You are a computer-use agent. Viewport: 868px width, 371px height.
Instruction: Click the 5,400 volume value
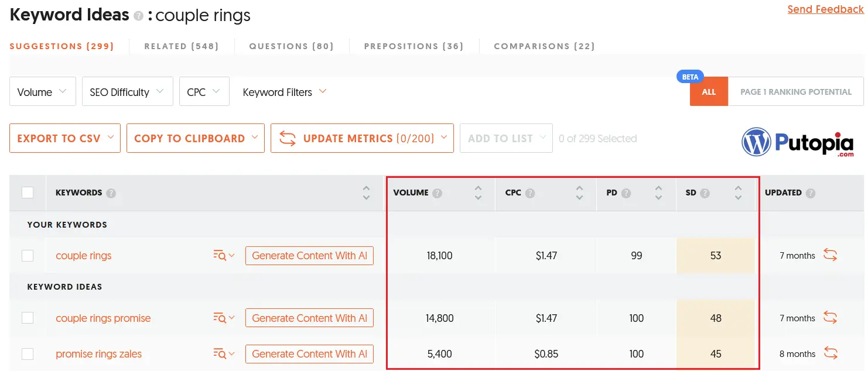440,354
